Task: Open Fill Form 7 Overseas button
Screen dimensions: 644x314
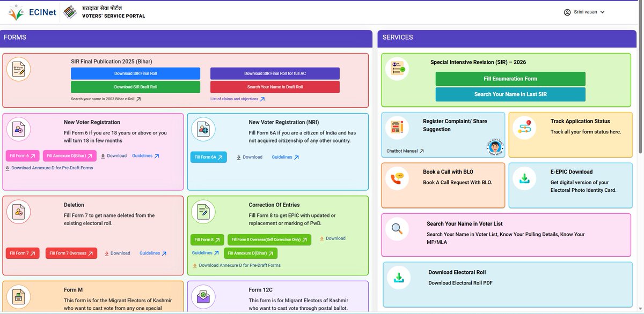Action: (71, 253)
